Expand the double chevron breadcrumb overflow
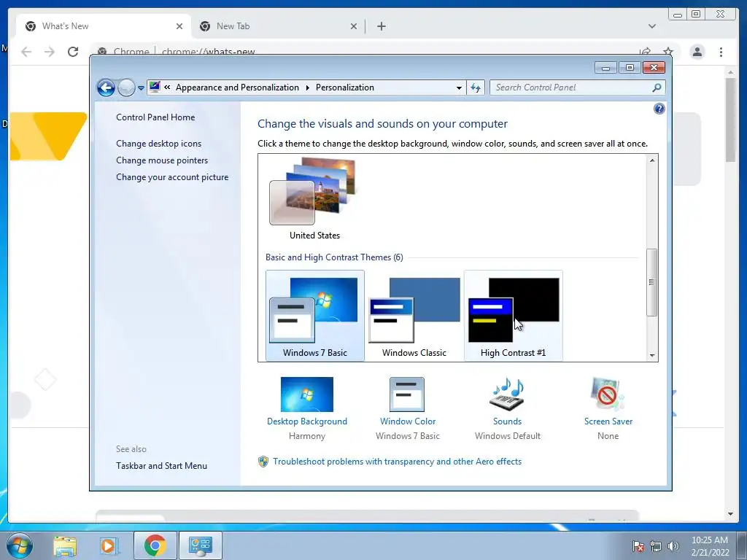747x560 pixels. pyautogui.click(x=167, y=87)
